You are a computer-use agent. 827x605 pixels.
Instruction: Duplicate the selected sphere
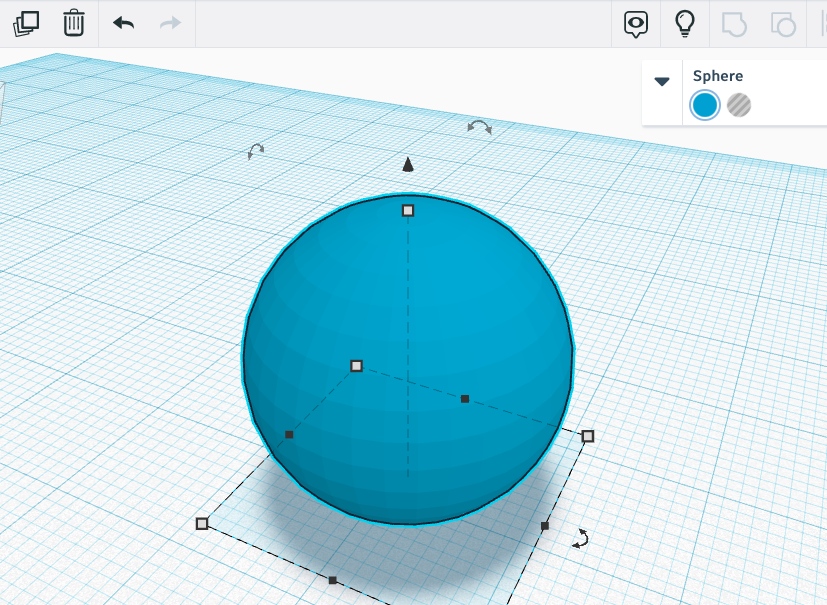[27, 23]
